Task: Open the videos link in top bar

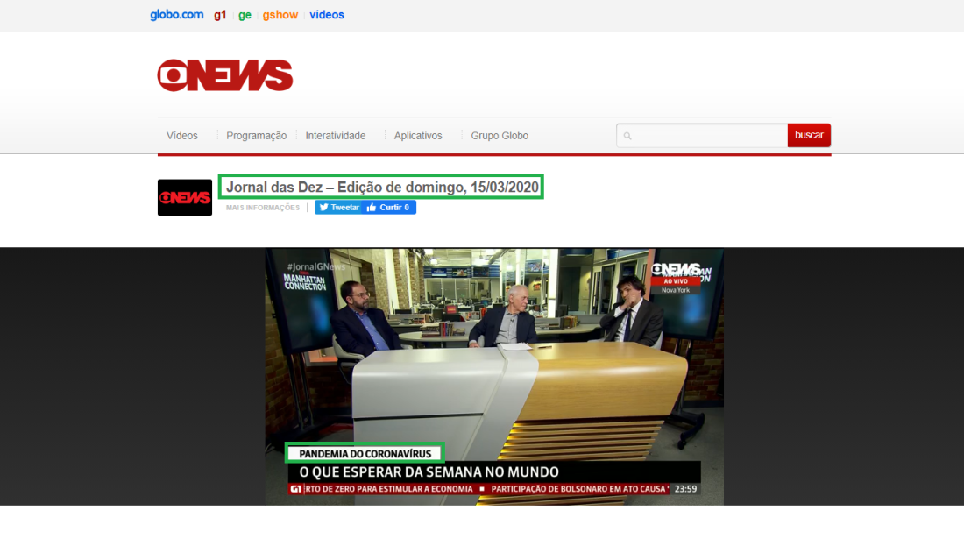Action: 327,15
